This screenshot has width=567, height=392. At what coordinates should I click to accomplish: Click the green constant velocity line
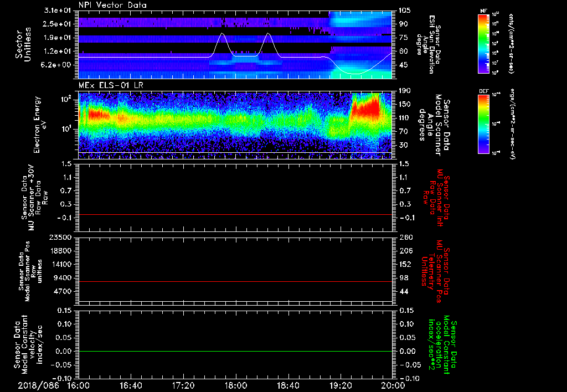pos(235,352)
